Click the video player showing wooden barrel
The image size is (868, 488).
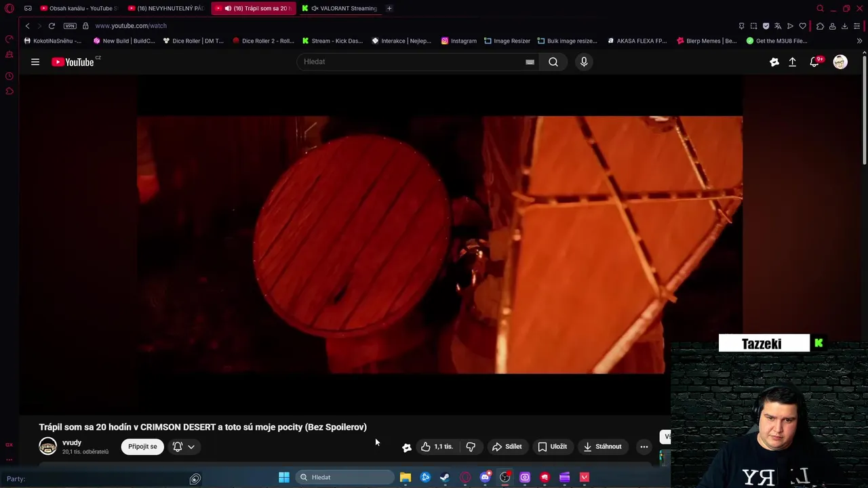pyautogui.click(x=439, y=245)
